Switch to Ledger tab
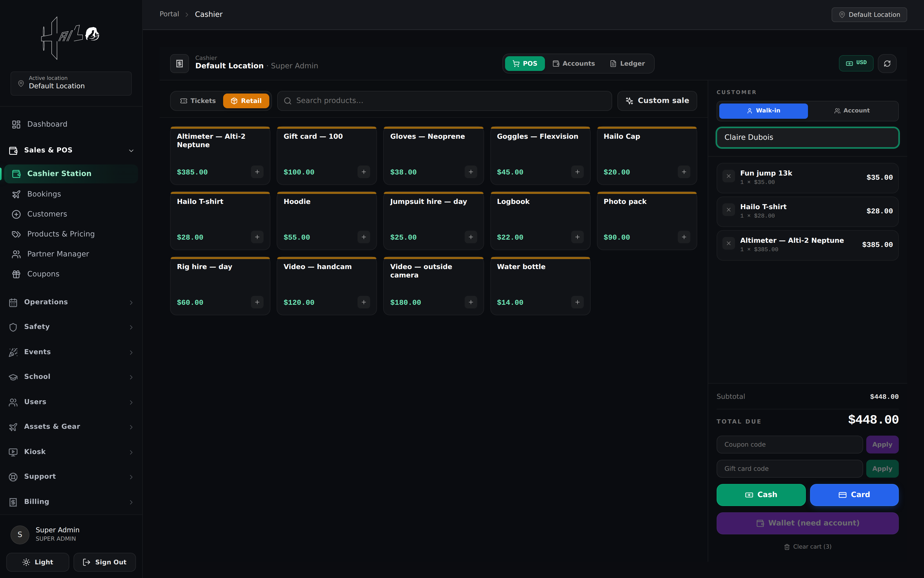924x578 pixels. point(627,64)
